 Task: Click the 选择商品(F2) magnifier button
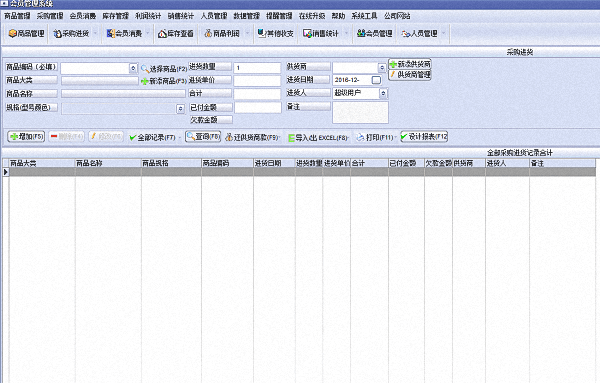pos(164,69)
